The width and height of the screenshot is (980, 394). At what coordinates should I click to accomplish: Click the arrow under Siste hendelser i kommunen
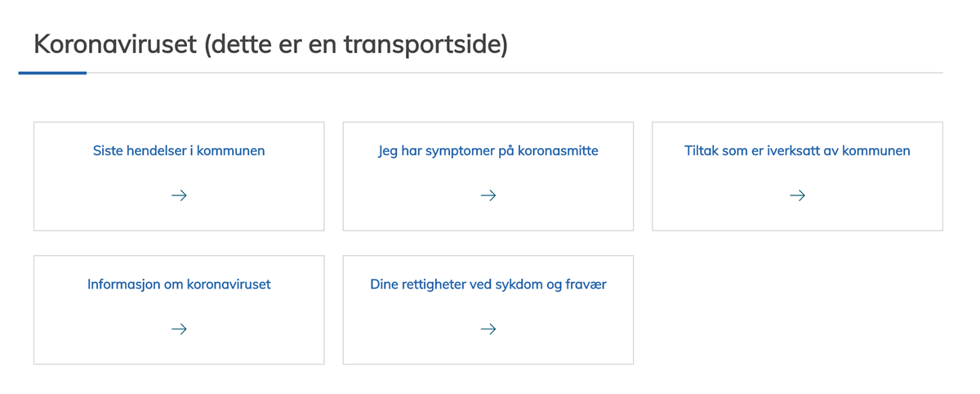click(x=179, y=195)
